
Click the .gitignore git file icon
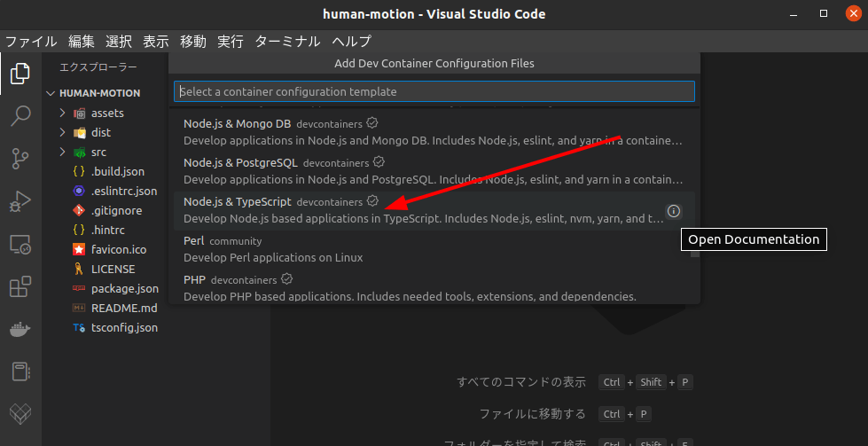[x=79, y=210]
